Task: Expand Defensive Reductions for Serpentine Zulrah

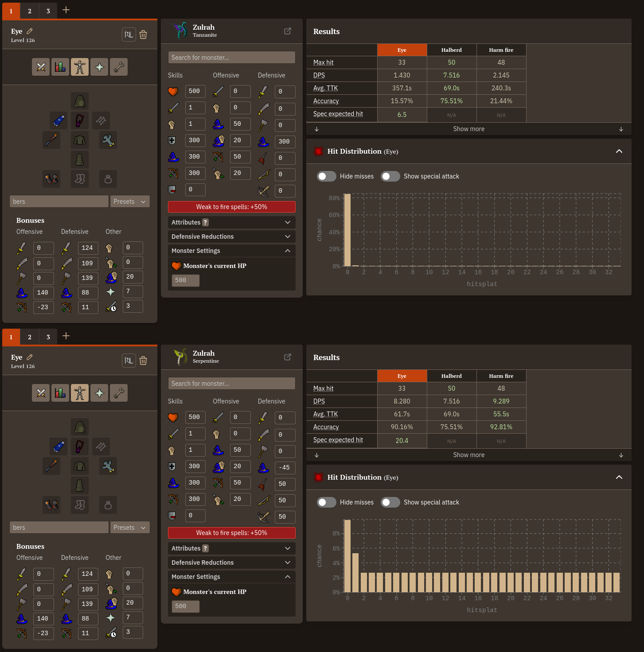Action: (x=232, y=563)
